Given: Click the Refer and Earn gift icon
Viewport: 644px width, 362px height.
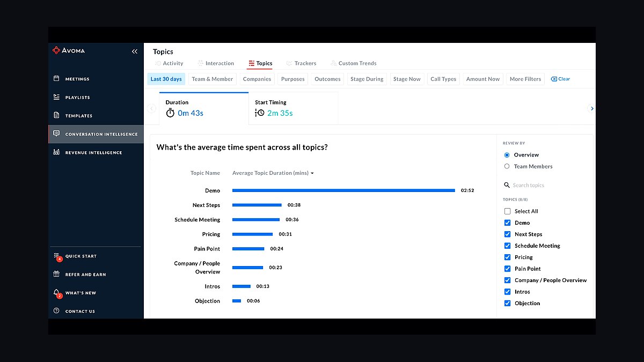Looking at the screenshot, I should tap(56, 274).
